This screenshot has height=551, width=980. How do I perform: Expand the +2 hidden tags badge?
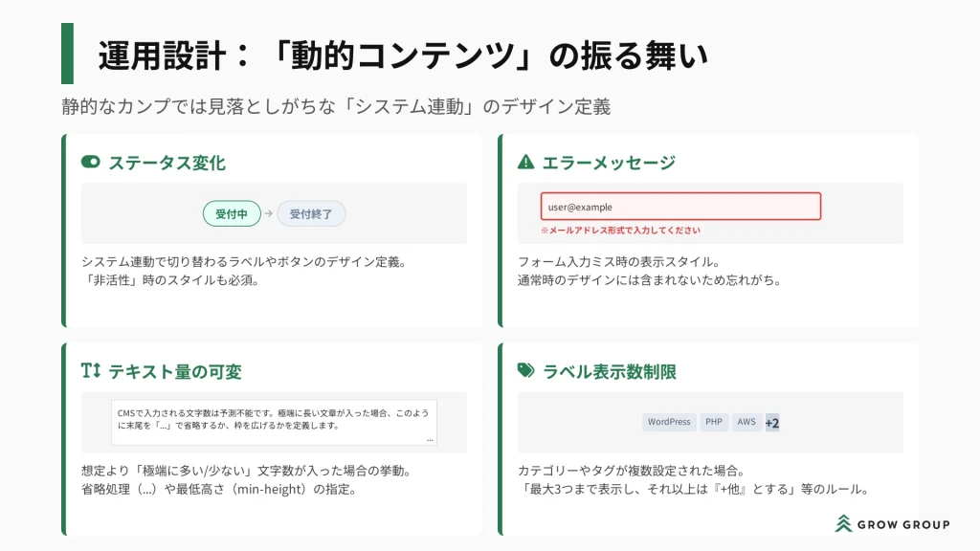pyautogui.click(x=772, y=423)
